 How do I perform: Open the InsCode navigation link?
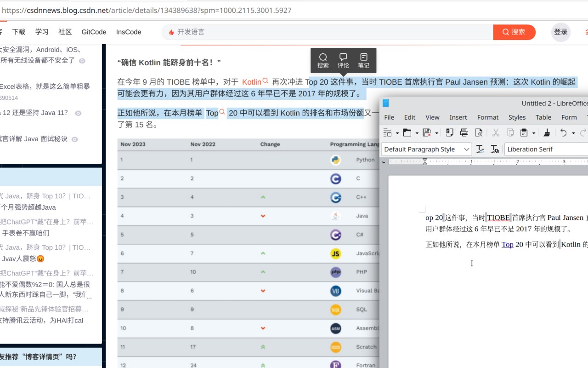[x=129, y=32]
